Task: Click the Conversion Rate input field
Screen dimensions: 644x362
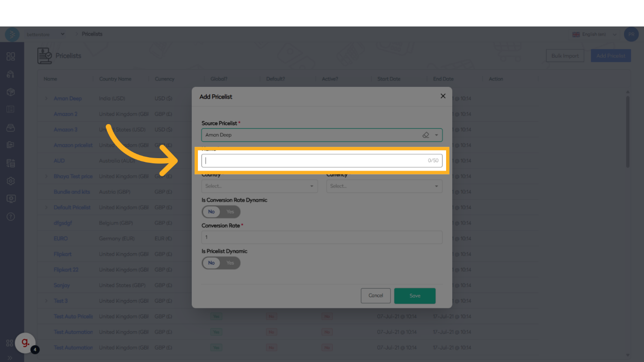Action: tap(322, 237)
